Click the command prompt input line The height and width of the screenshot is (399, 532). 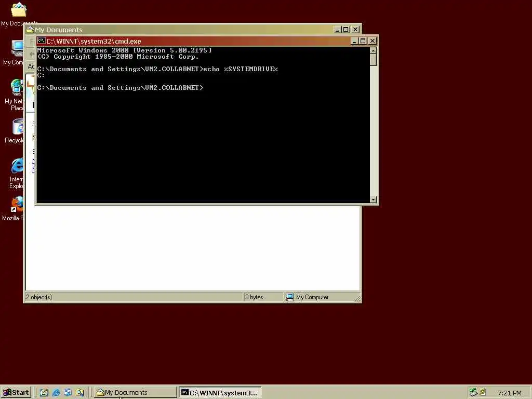[x=121, y=87]
